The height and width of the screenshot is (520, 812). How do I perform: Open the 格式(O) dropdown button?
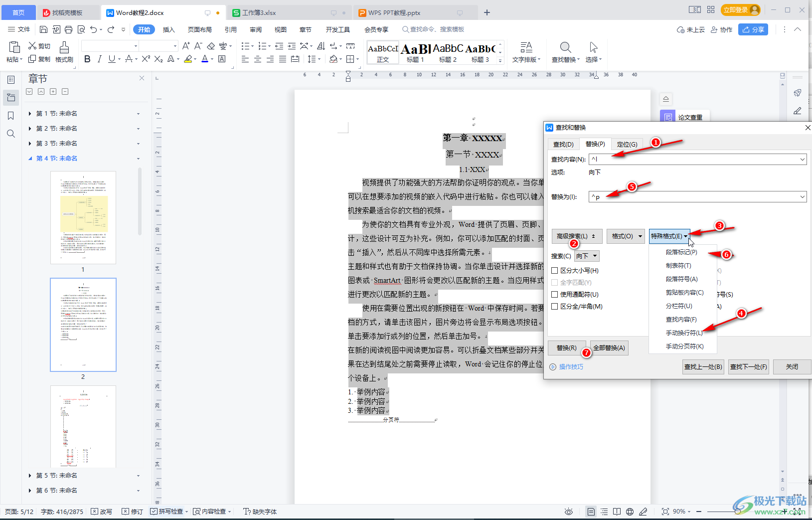tap(626, 236)
